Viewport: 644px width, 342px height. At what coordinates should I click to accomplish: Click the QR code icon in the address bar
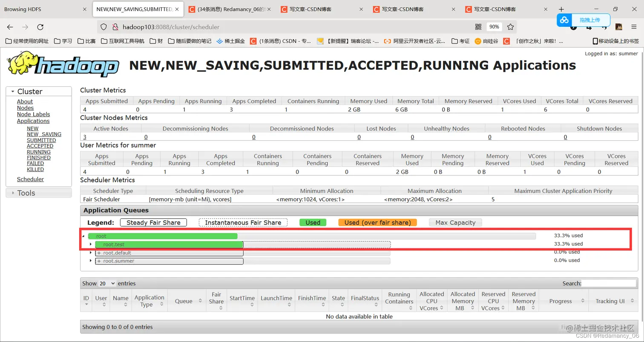coord(478,27)
